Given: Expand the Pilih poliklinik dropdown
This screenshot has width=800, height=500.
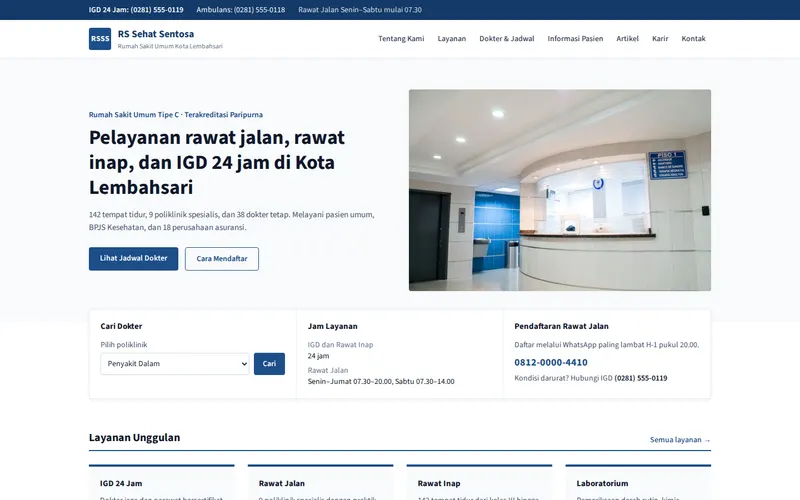Looking at the screenshot, I should [175, 364].
